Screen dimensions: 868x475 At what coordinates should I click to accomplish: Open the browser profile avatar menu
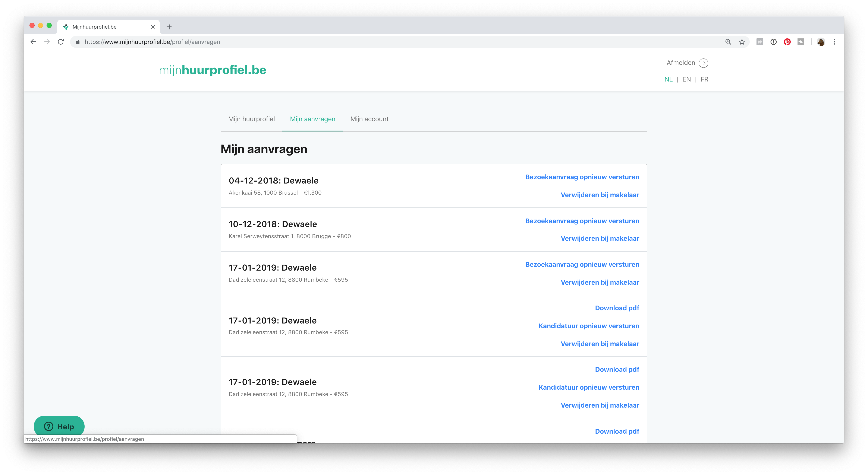[821, 42]
